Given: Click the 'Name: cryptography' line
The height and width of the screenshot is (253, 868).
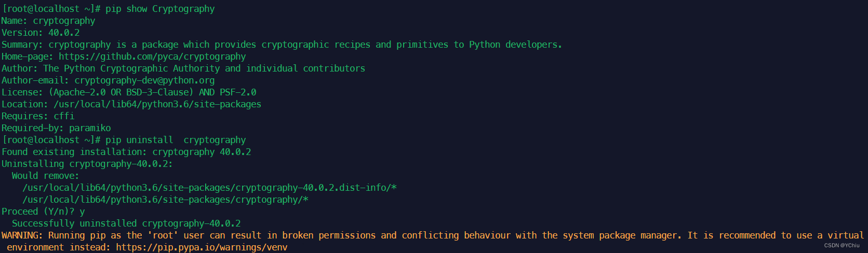Looking at the screenshot, I should click(x=48, y=21).
